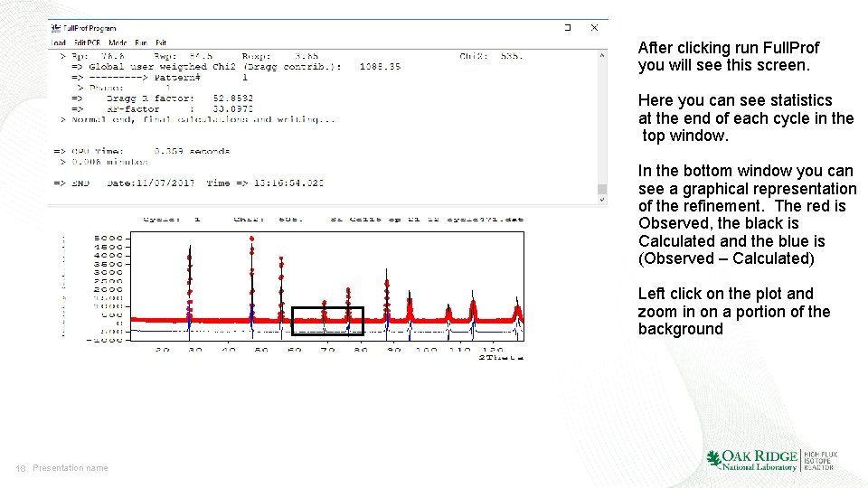This screenshot has width=868, height=488.
Task: Maximize the FullProf Program window
Action: point(568,28)
